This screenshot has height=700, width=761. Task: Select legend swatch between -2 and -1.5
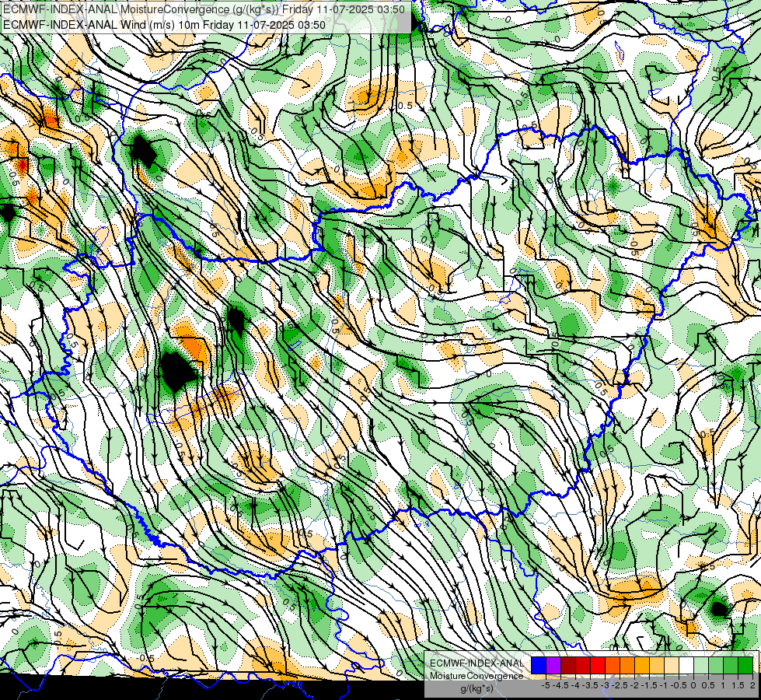pos(642,665)
